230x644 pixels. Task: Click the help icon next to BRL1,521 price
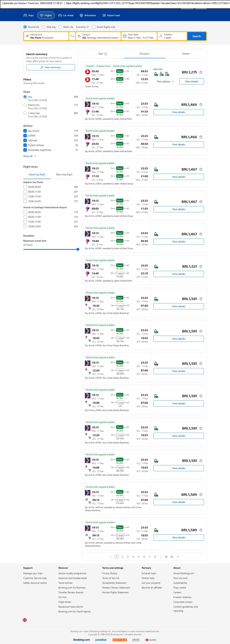point(201,266)
